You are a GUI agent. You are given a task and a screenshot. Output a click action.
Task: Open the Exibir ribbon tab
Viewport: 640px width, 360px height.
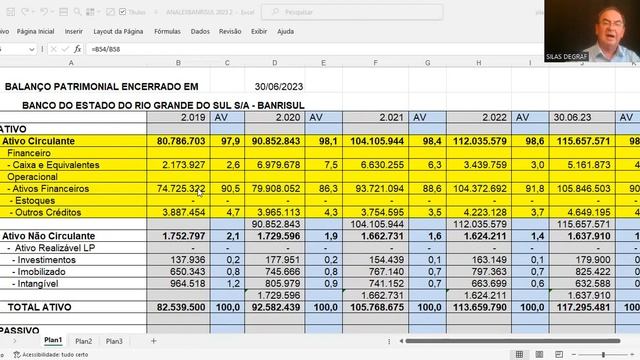click(259, 31)
